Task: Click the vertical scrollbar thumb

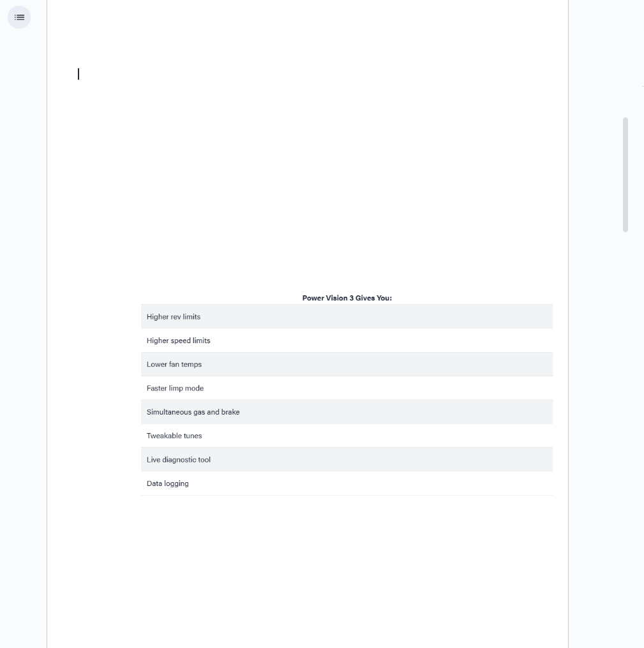Action: (625, 174)
